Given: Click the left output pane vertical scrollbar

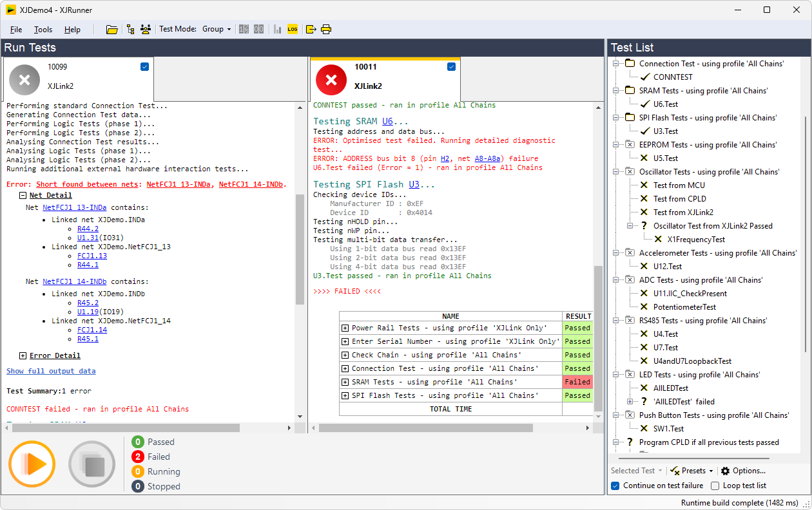Looking at the screenshot, I should pyautogui.click(x=300, y=249).
